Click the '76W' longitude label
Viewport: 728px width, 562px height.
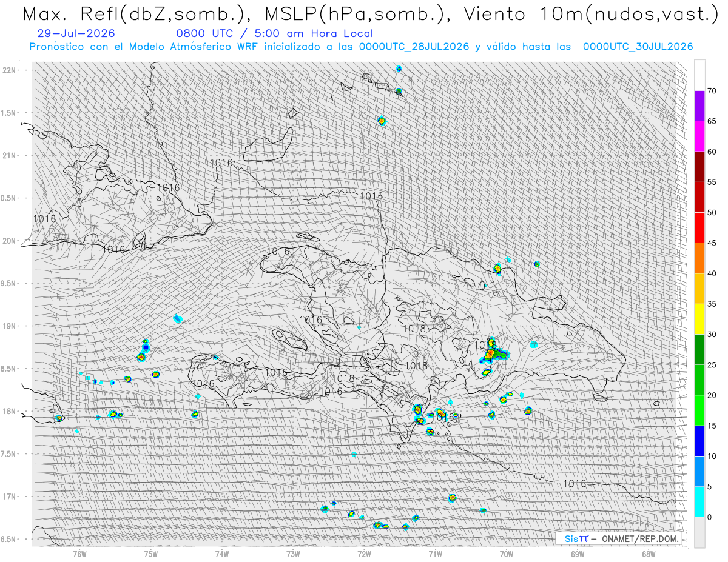pos(79,553)
